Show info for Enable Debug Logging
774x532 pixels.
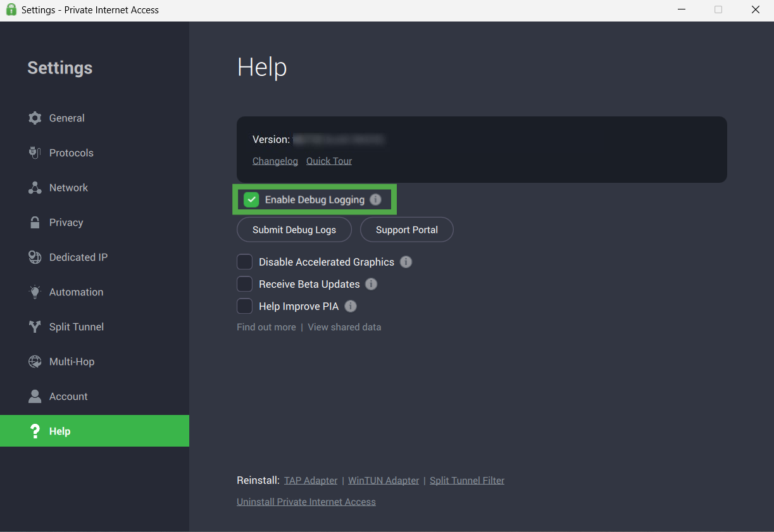375,200
